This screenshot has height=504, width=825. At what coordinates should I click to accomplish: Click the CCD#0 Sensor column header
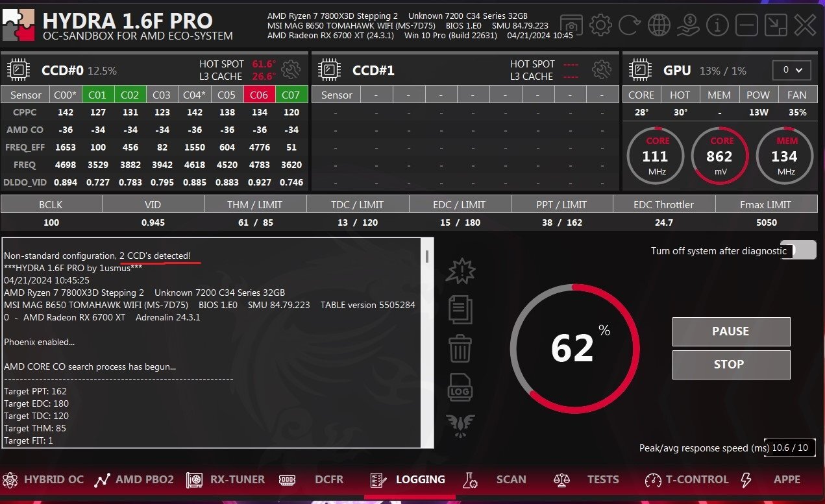[x=25, y=95]
